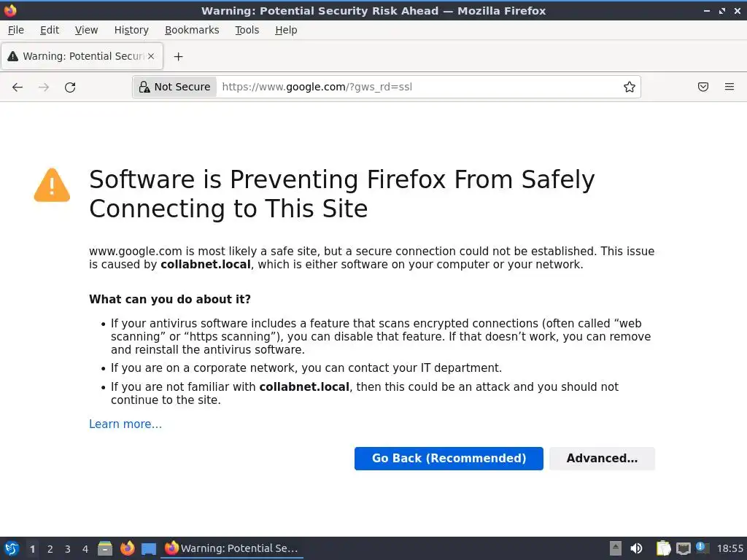The width and height of the screenshot is (747, 560).
Task: Go back one page with the back arrow
Action: tap(18, 87)
